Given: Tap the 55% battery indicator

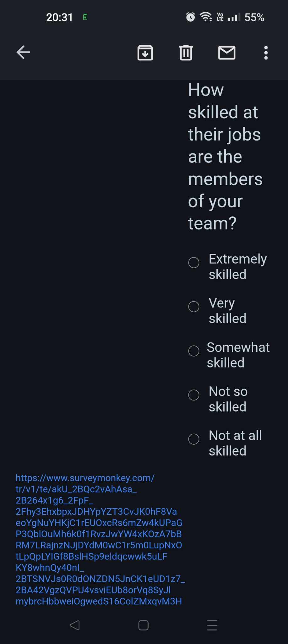Looking at the screenshot, I should coord(254,17).
